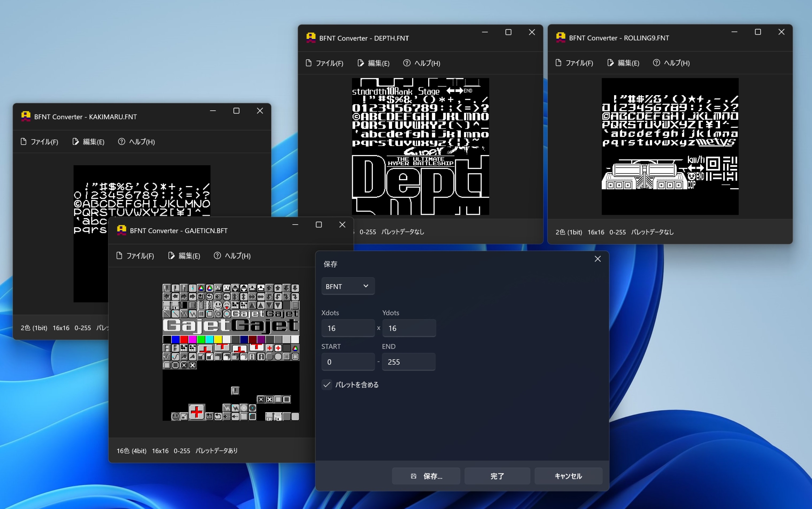Click the edit pencil icon in ROLLING9.FNT menu
The height and width of the screenshot is (509, 812).
pyautogui.click(x=610, y=62)
